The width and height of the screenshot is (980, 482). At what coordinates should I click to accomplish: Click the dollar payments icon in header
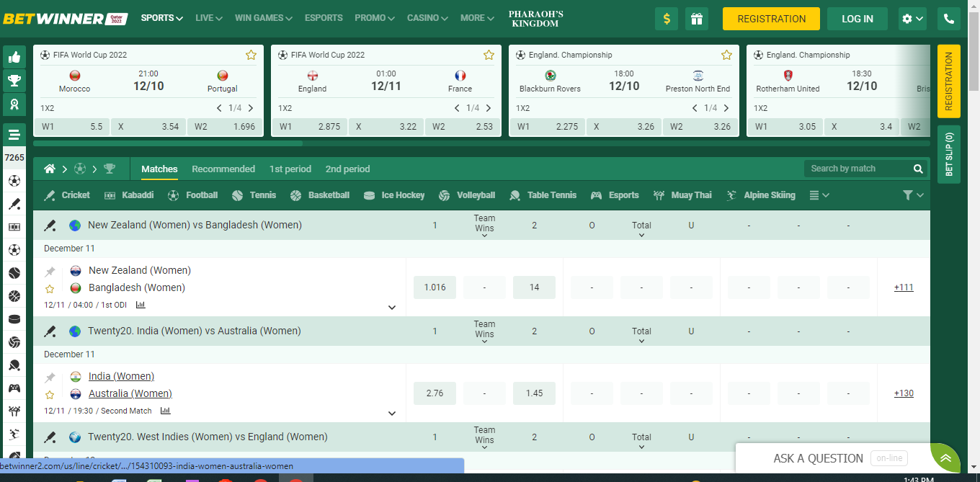[x=667, y=19]
